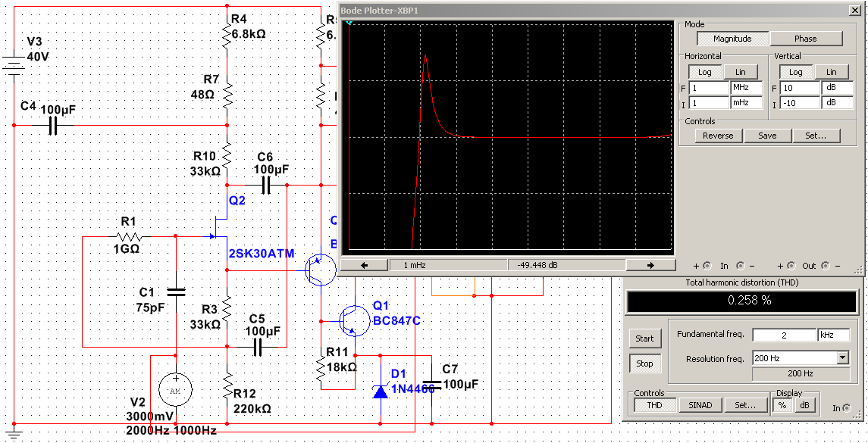The image size is (868, 443).
Task: Open the Resolution freq. dropdown
Action: coord(842,358)
